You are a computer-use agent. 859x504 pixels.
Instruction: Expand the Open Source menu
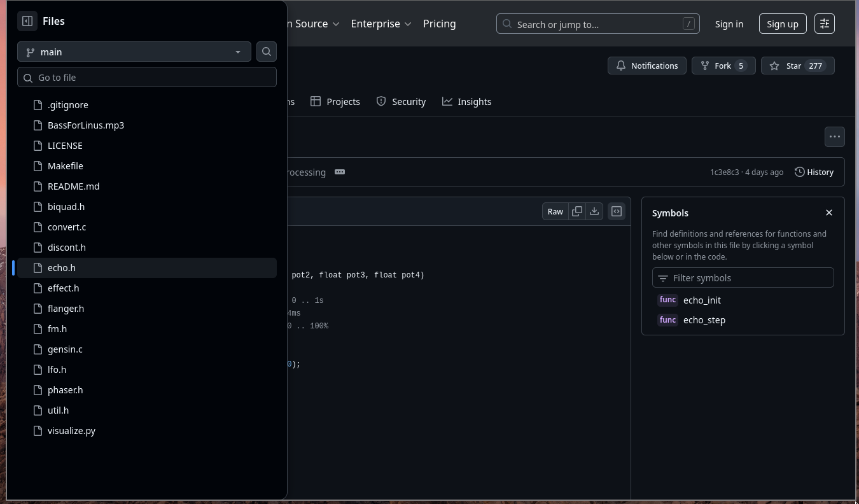pos(313,24)
